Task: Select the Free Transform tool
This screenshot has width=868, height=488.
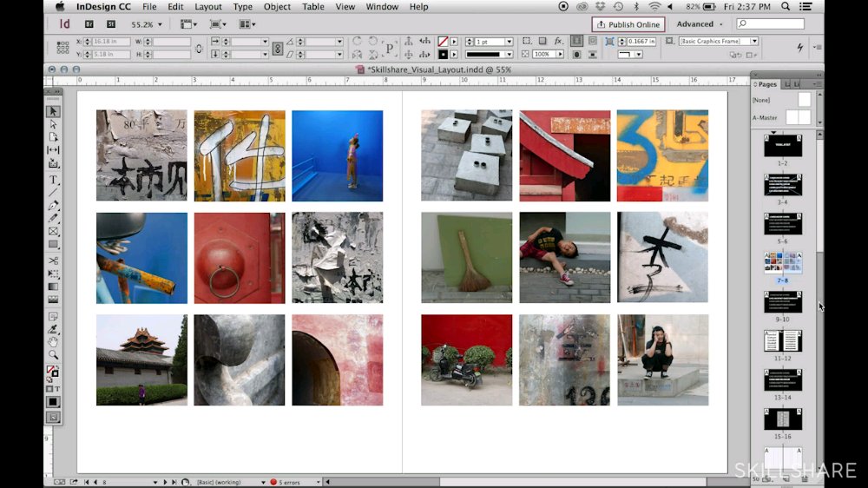Action: coord(53,274)
